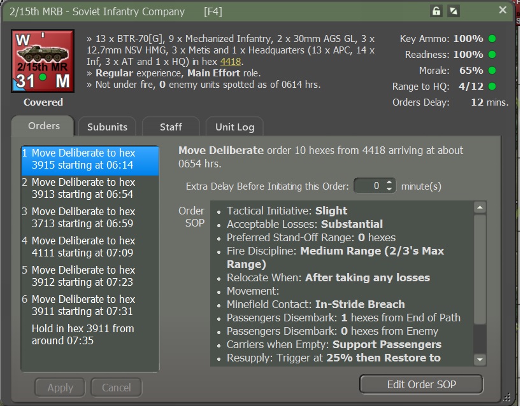Click the Order SOP scroll up arrow
530x420 pixels.
click(x=480, y=207)
